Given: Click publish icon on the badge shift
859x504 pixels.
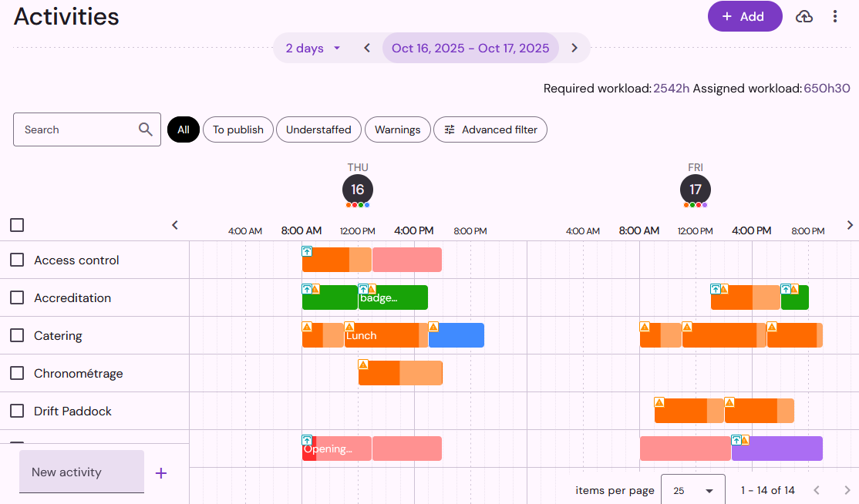Looking at the screenshot, I should [x=362, y=289].
